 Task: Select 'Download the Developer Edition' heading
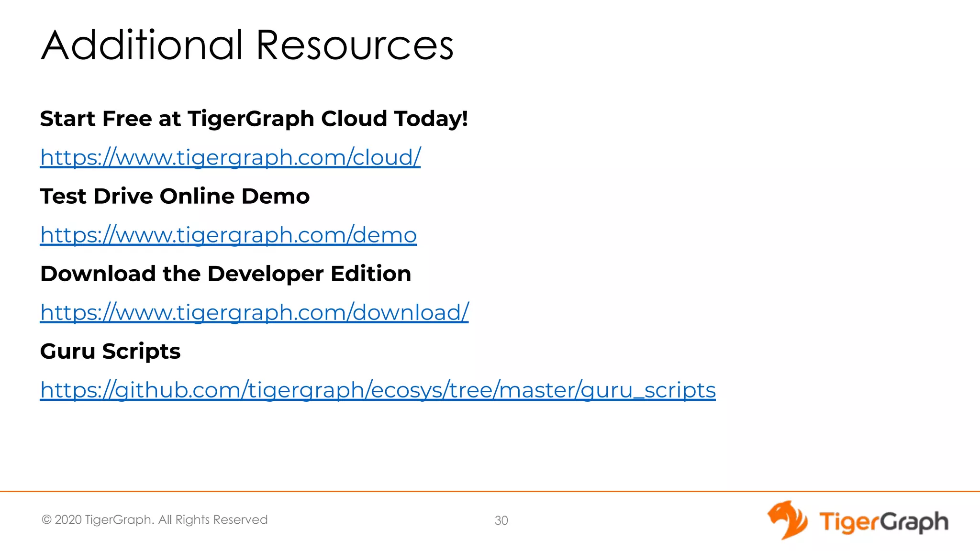point(225,274)
